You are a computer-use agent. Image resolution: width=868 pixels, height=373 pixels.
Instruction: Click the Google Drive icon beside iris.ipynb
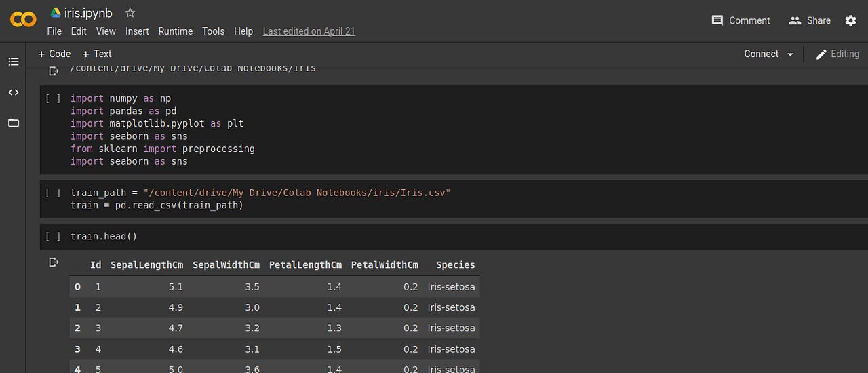pyautogui.click(x=56, y=13)
